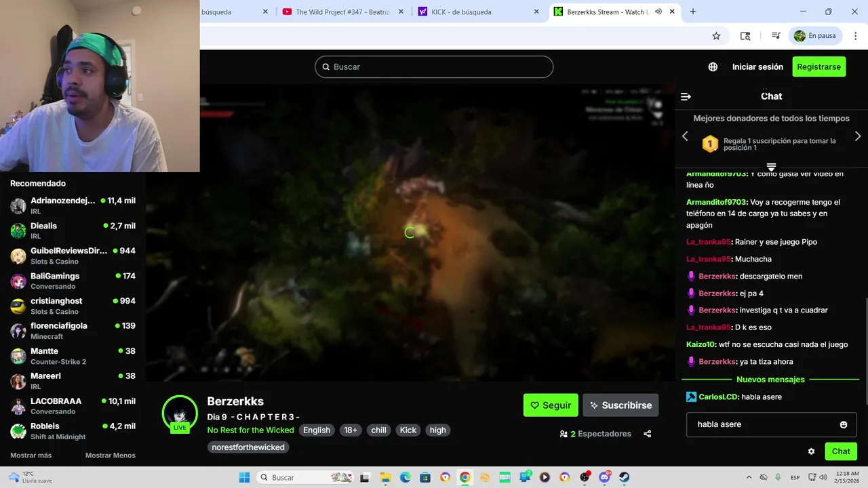Open recommended channel florenciafigola
The image size is (868, 488).
point(73,331)
